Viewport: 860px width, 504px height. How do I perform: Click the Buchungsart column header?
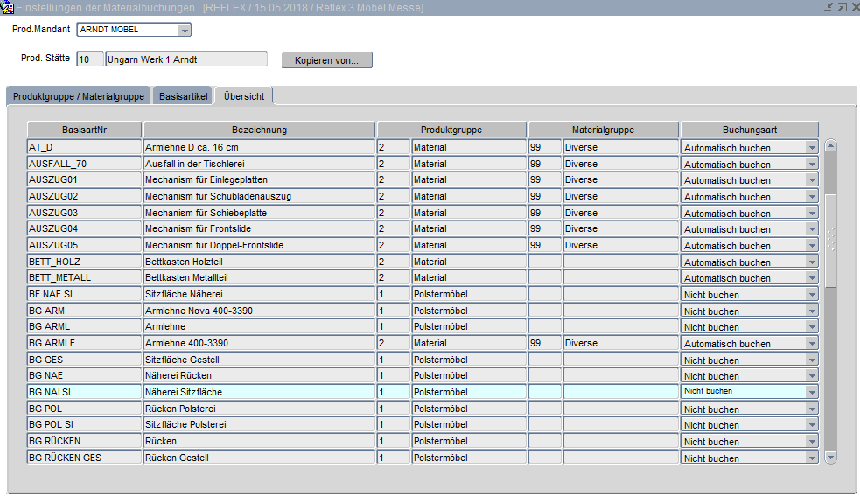pyautogui.click(x=749, y=129)
